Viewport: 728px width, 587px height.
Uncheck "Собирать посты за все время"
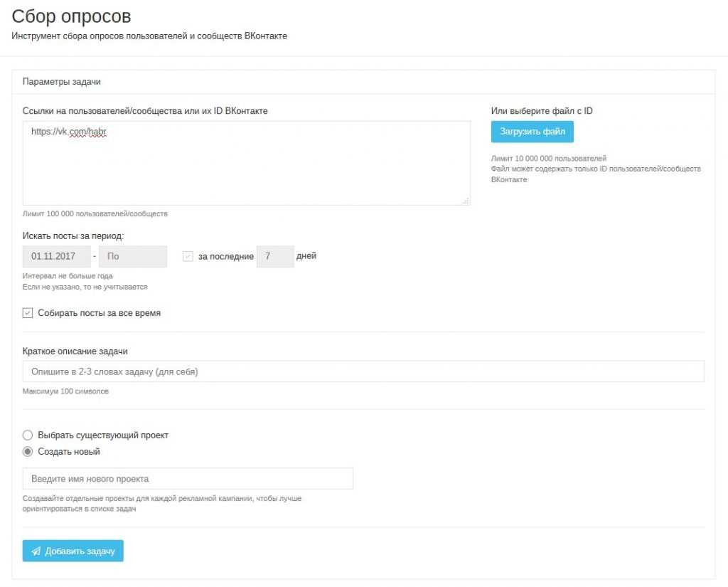28,312
